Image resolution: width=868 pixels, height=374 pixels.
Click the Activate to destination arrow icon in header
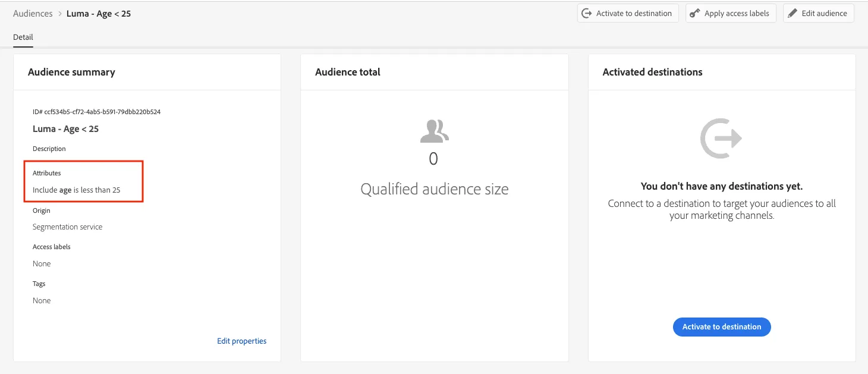587,14
